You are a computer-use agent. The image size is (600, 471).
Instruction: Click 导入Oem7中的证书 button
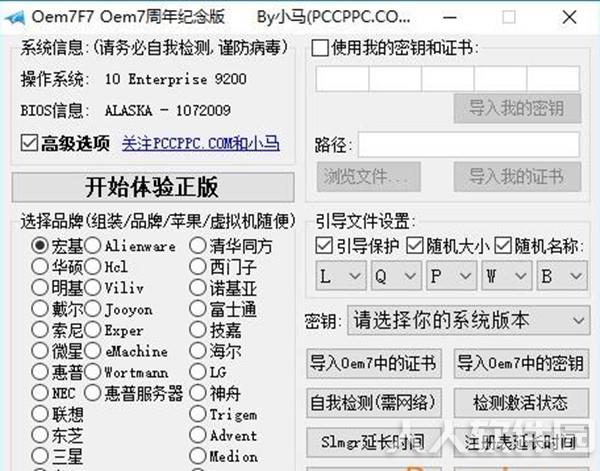[x=374, y=363]
